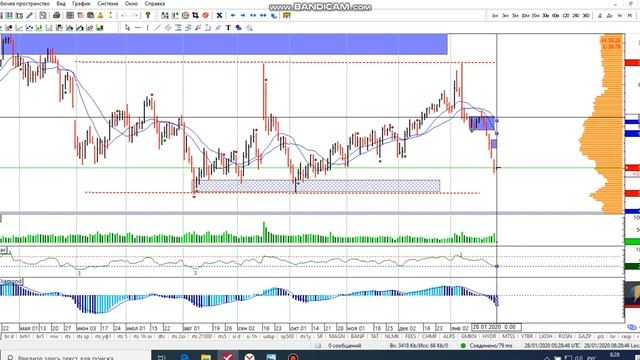Screen dimensions: 640x360
Task: Open the Bandicam recorder taskbar icon
Action: point(293,357)
